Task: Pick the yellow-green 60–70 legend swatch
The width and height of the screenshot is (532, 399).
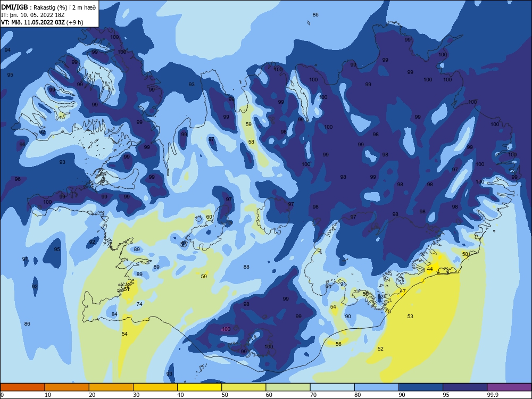Action: click(x=288, y=387)
